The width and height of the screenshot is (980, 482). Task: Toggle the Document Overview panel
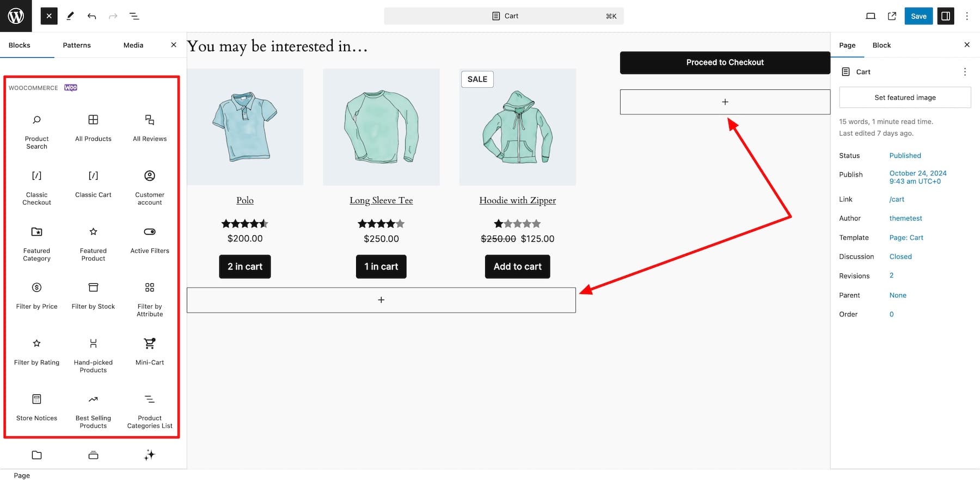point(134,16)
